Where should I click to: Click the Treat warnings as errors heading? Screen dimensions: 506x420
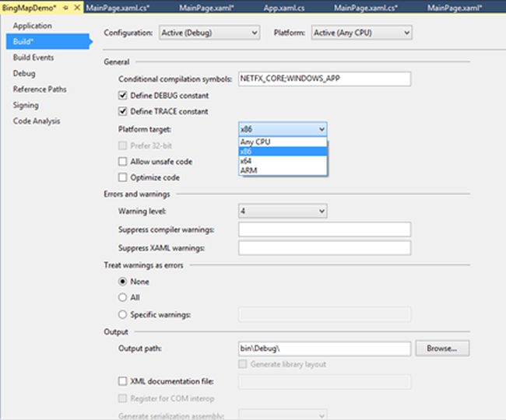click(x=143, y=265)
